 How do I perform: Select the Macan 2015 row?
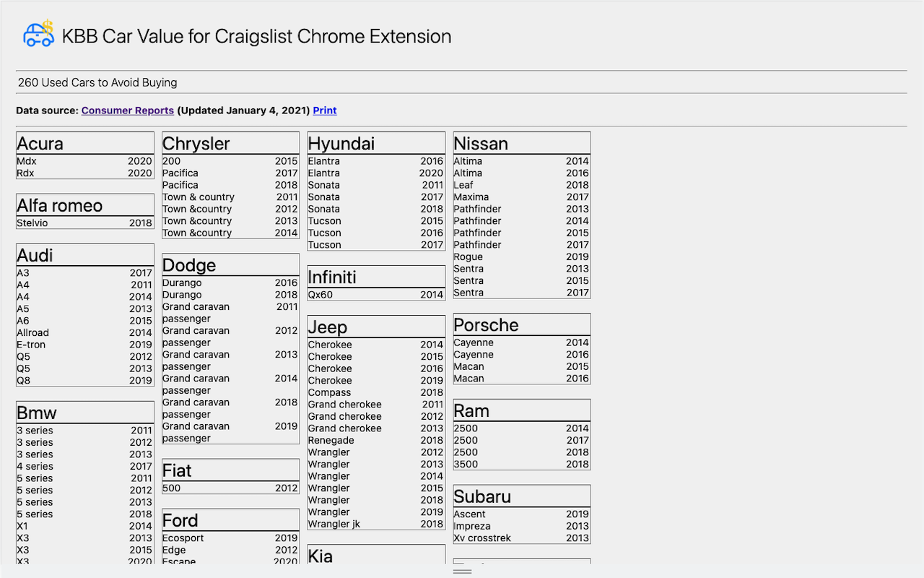click(522, 367)
